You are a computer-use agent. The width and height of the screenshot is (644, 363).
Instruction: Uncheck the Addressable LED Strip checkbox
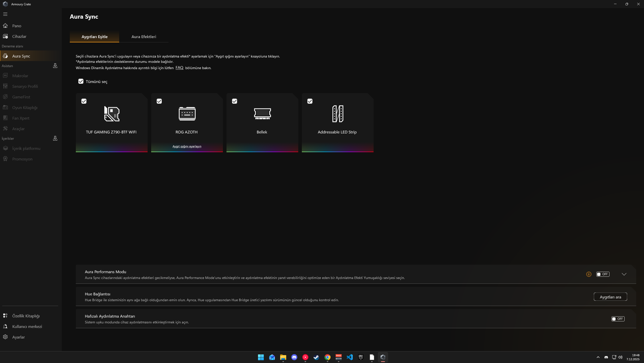(310, 101)
